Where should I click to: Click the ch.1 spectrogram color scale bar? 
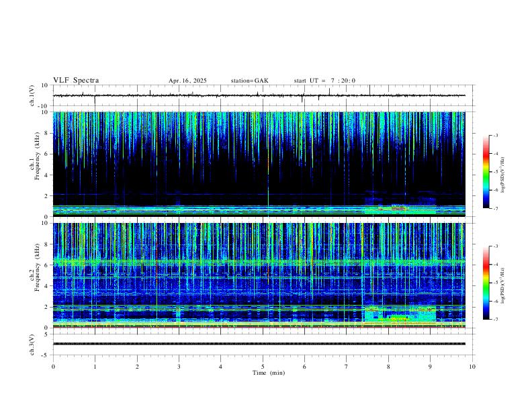tap(486, 172)
